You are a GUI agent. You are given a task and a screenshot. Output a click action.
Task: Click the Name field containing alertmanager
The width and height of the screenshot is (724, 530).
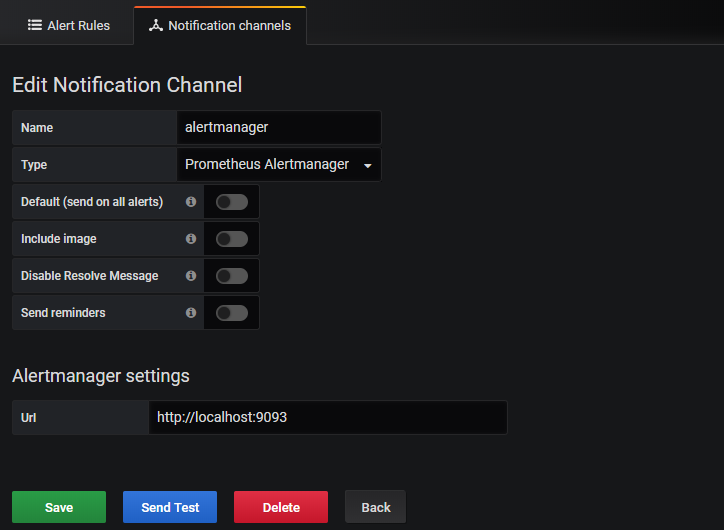279,127
